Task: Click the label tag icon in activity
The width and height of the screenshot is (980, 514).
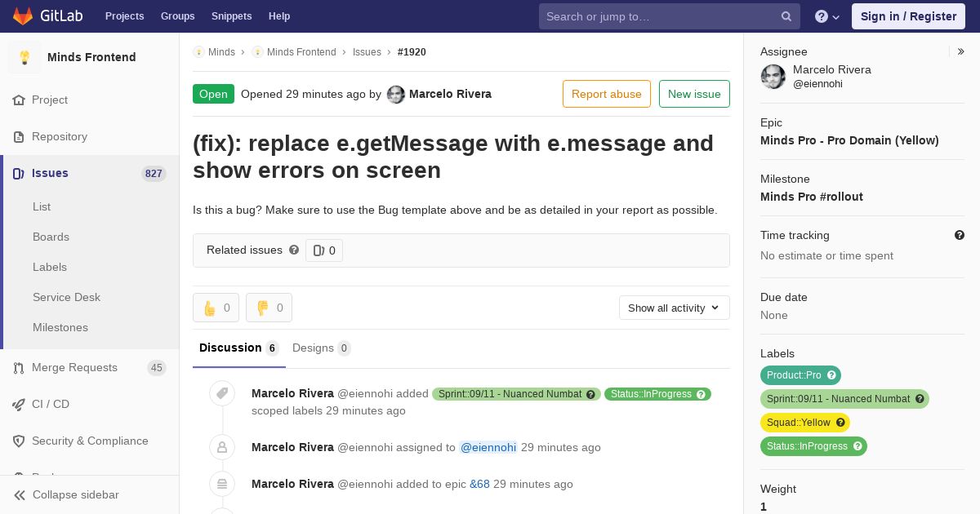Action: point(222,394)
